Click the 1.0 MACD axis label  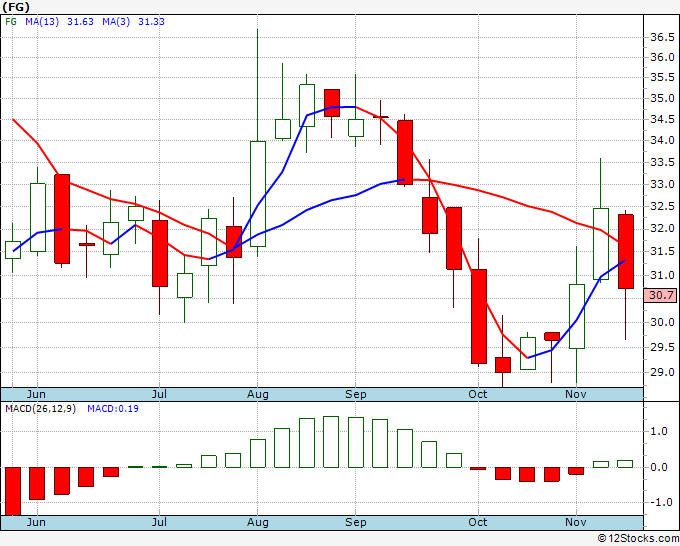pyautogui.click(x=659, y=432)
